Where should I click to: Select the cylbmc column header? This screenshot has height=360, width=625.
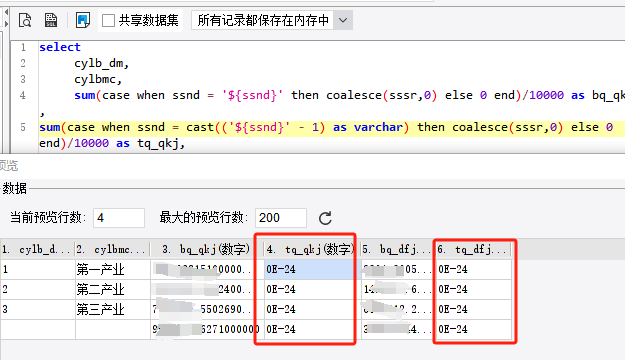(x=112, y=250)
